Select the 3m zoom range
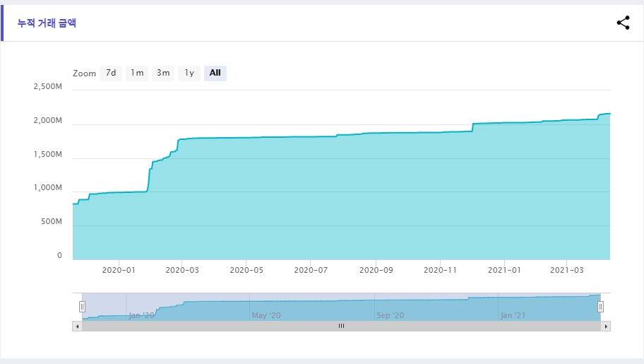The width and height of the screenshot is (644, 364). (x=163, y=74)
